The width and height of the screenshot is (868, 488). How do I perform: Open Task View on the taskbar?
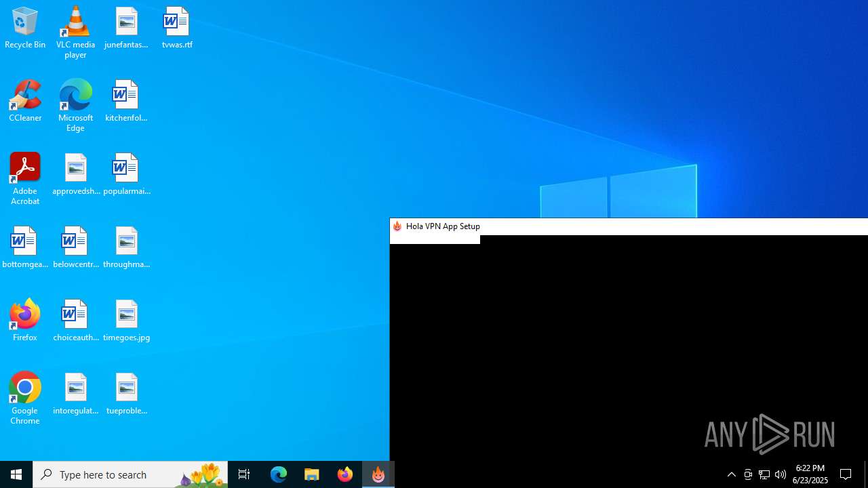coord(244,474)
